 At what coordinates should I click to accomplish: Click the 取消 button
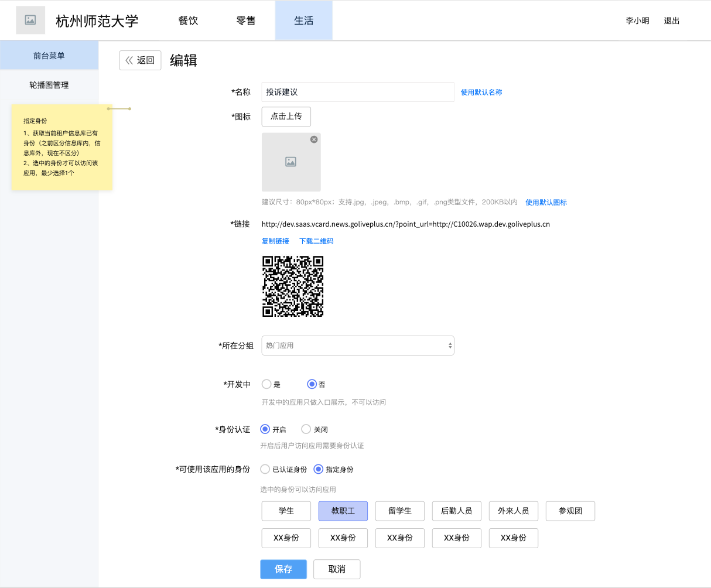[x=337, y=569]
